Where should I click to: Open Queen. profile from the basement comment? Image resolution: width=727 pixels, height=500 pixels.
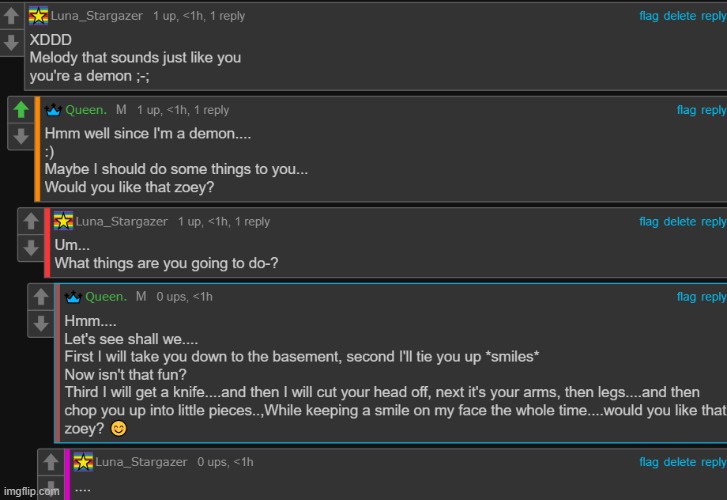coord(106,297)
